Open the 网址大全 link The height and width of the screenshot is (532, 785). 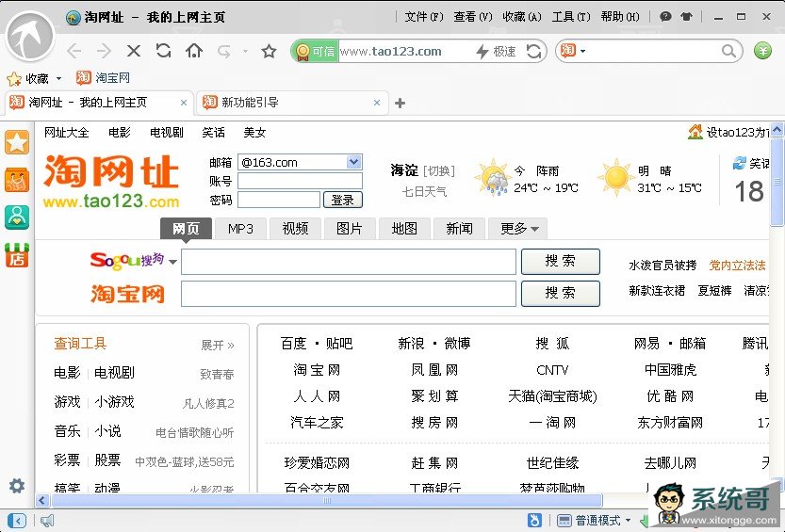point(67,133)
